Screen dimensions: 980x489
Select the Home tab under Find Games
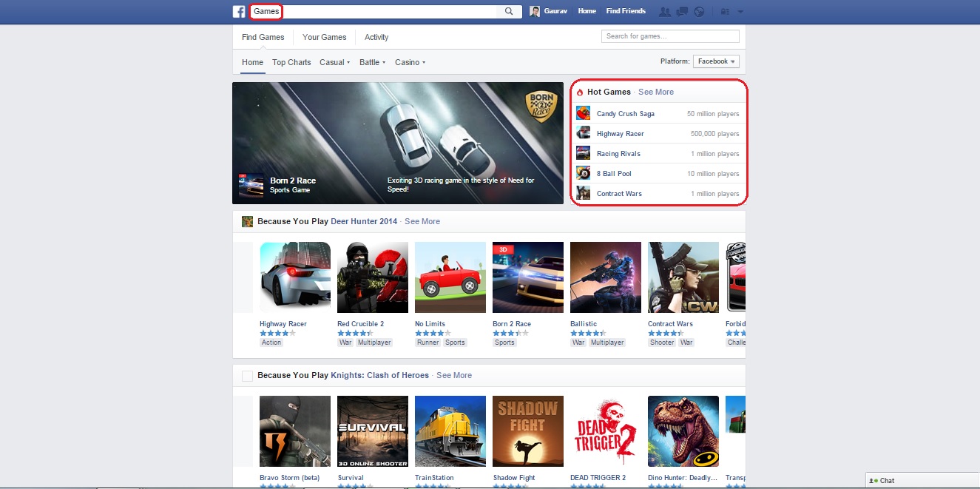[252, 63]
